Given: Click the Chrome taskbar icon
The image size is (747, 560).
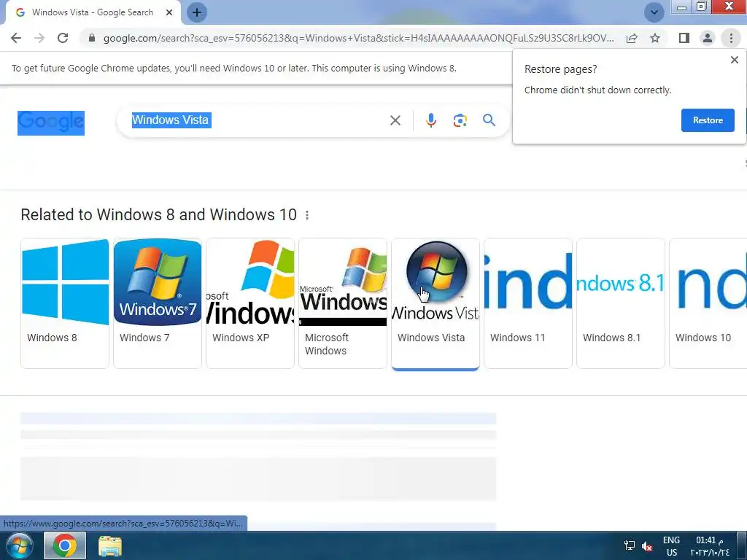Looking at the screenshot, I should (x=65, y=545).
